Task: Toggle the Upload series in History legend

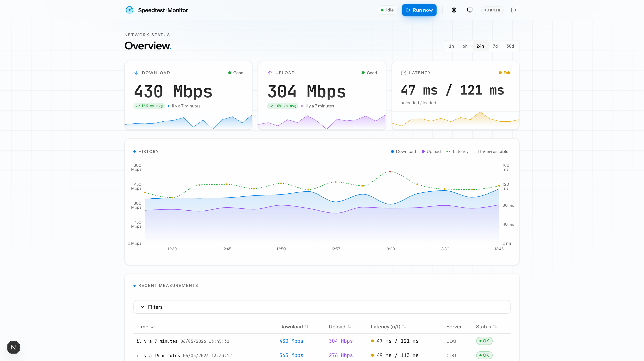Action: [431, 152]
